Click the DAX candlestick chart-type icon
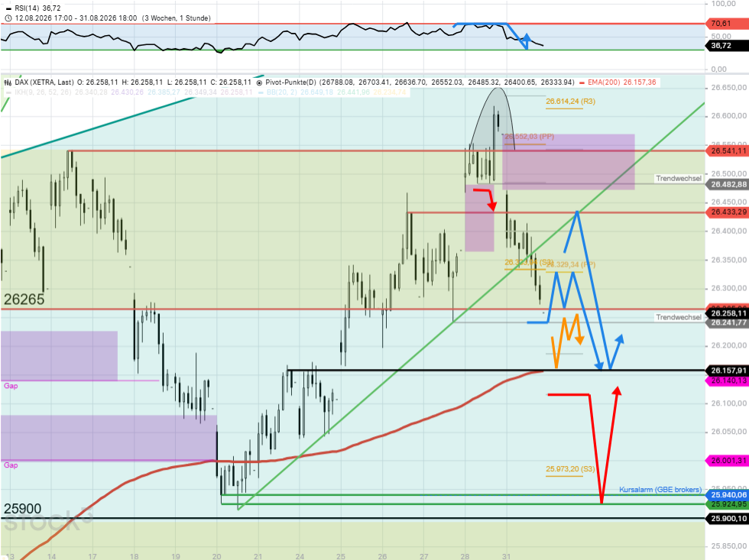Image resolution: width=749 pixels, height=560 pixels. pyautogui.click(x=8, y=82)
